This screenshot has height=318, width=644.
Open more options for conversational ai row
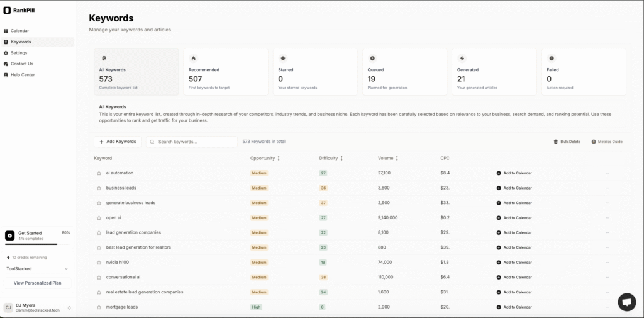608,277
